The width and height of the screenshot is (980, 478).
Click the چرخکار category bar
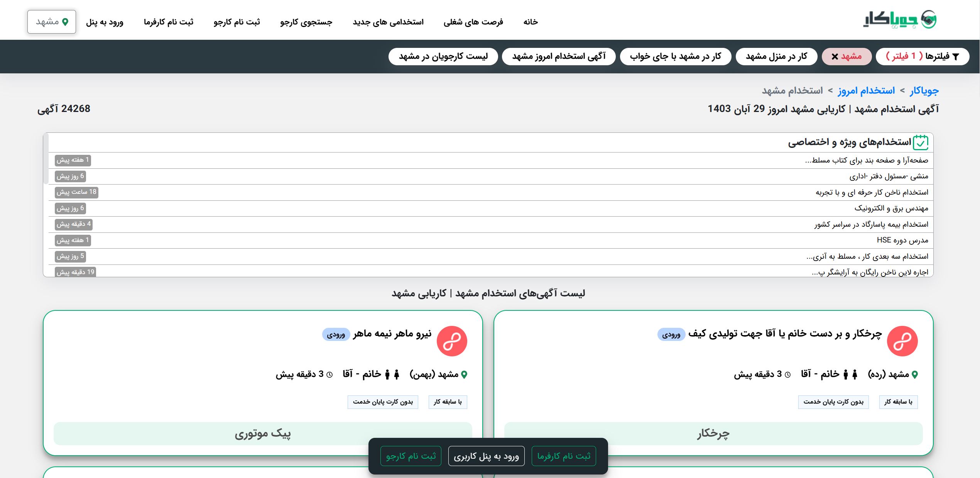coord(713,434)
